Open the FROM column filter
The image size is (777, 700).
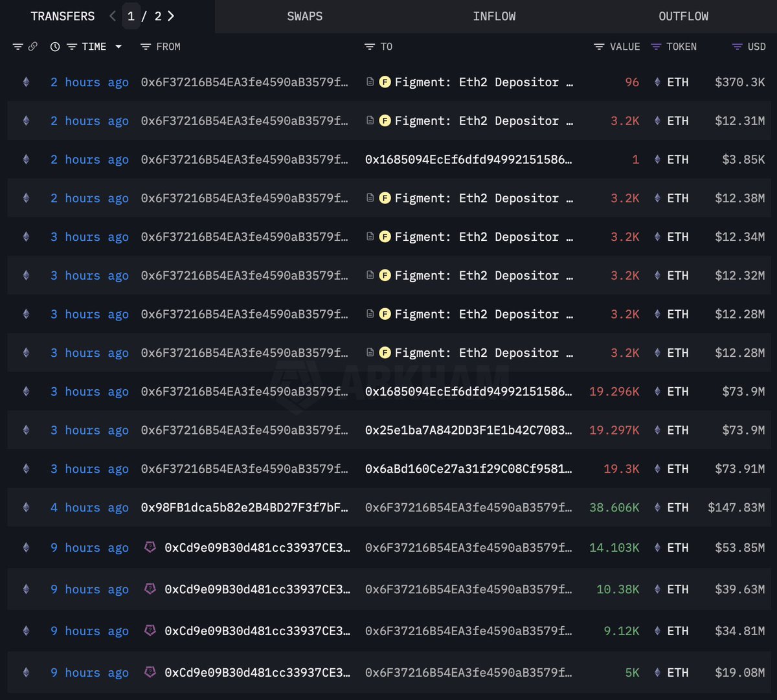point(146,47)
